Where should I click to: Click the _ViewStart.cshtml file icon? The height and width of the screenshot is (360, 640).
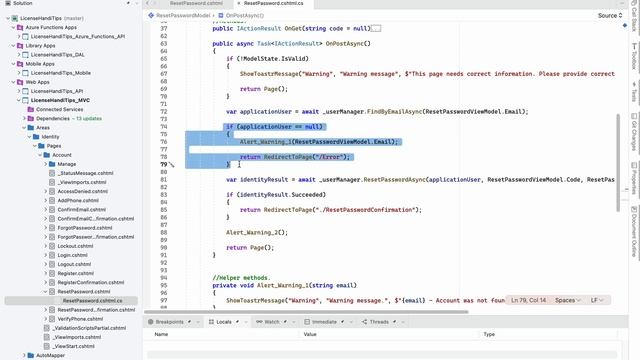point(47,346)
